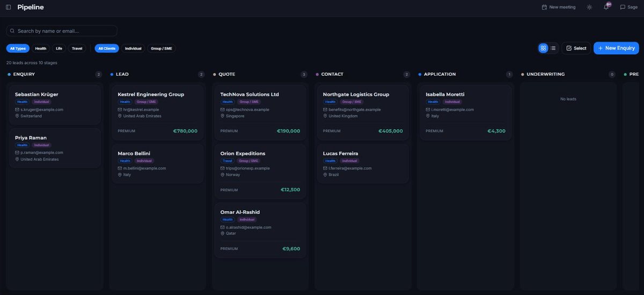This screenshot has width=644, height=295.
Task: Click the mail icon on Priya Raman card
Action: coord(17,153)
